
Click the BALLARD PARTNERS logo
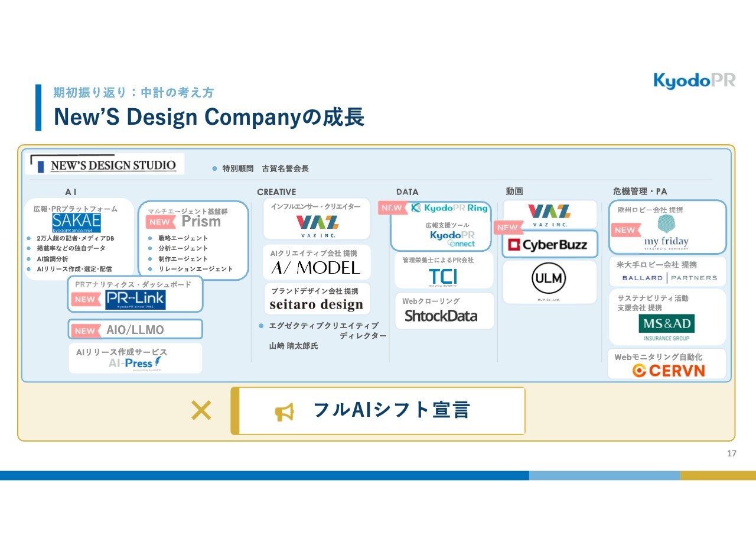click(669, 278)
